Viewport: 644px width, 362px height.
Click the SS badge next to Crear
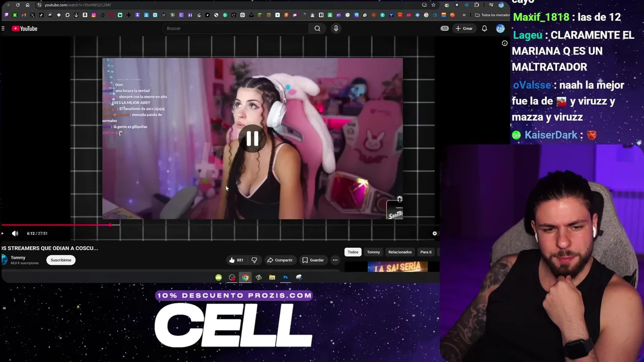(x=445, y=29)
